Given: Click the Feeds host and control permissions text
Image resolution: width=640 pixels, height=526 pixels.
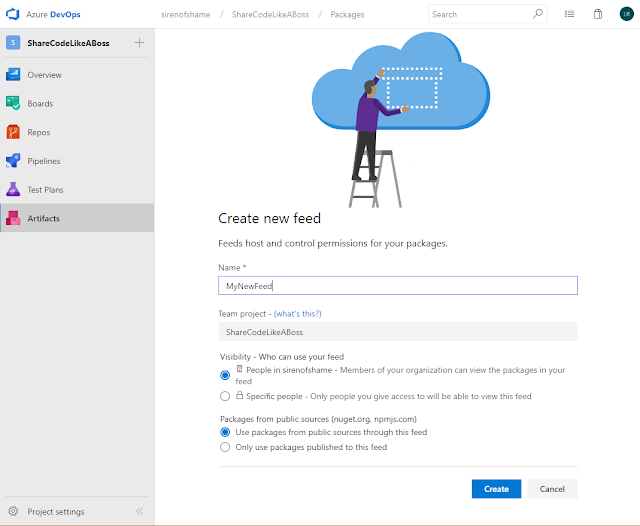Looking at the screenshot, I should [x=333, y=244].
